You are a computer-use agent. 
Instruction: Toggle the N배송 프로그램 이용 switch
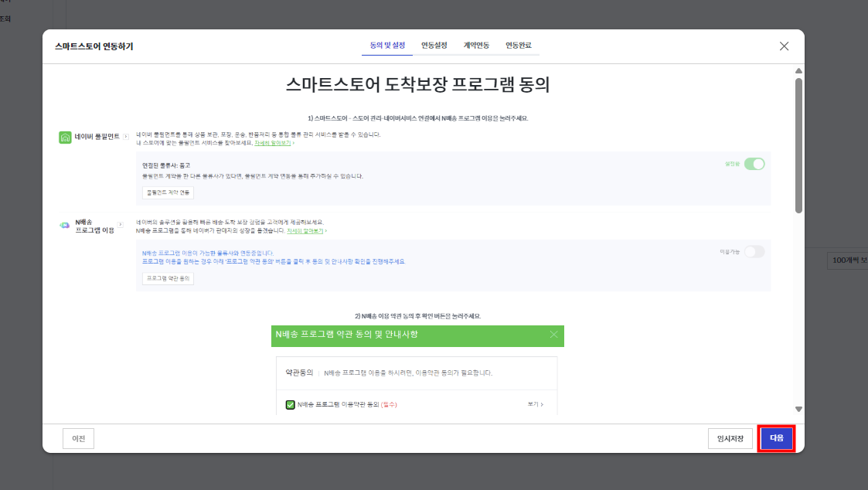pos(754,252)
